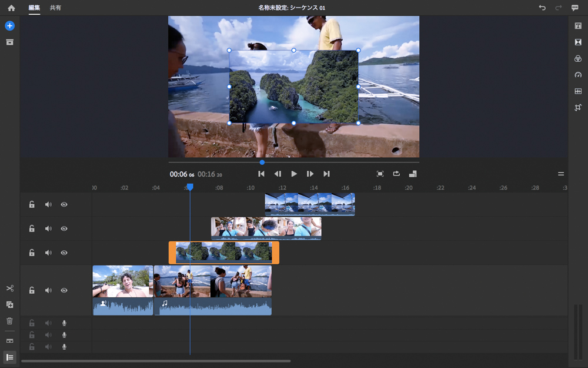Redo the last action
588x368 pixels.
tap(559, 8)
